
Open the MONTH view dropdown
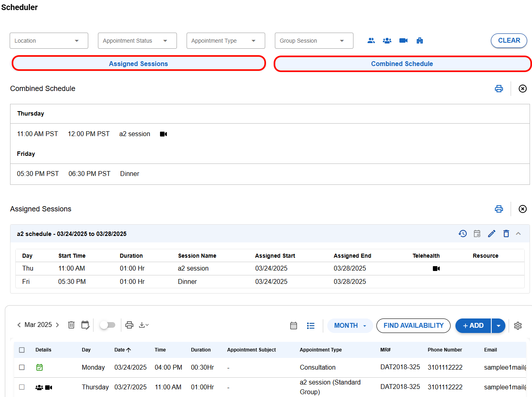(x=350, y=326)
